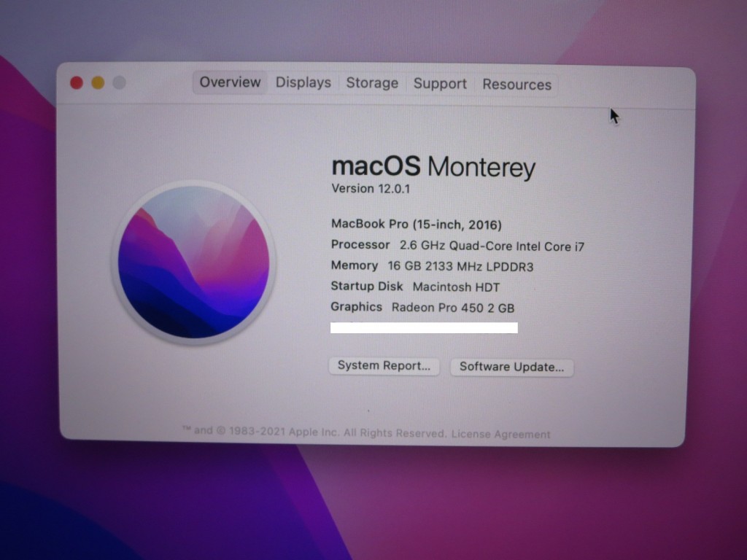Click MacBook Pro (15-inch, 2016) text
Image resolution: width=747 pixels, height=560 pixels.
417,225
